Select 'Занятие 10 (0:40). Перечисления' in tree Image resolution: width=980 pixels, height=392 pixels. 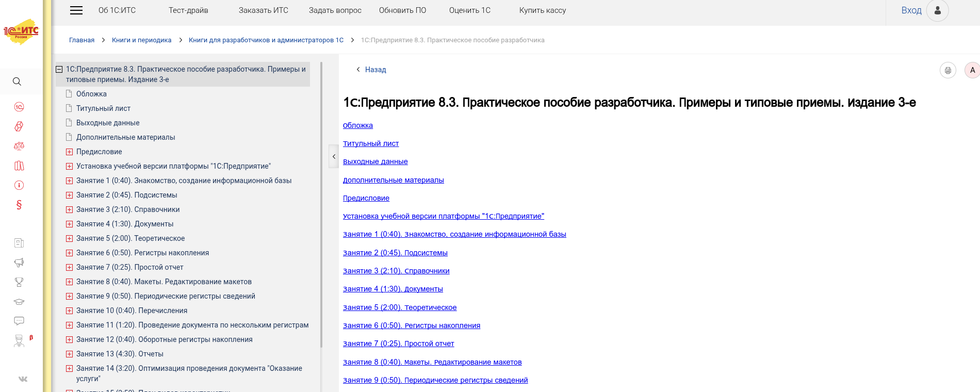(x=132, y=311)
